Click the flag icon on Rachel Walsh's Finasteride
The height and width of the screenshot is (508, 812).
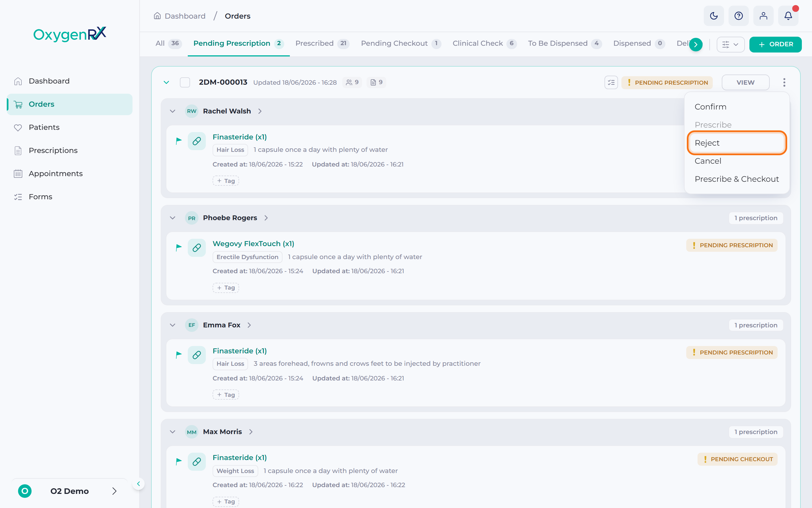coord(178,141)
